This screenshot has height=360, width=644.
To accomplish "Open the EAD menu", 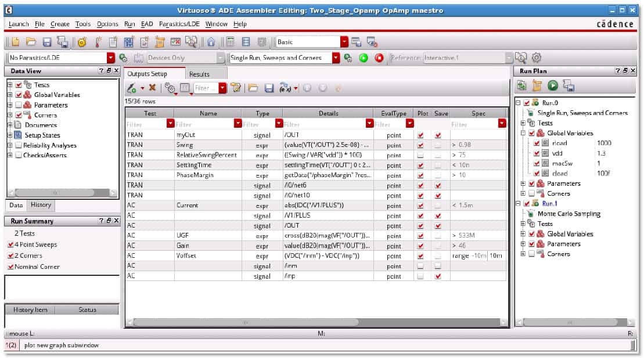I will click(146, 24).
